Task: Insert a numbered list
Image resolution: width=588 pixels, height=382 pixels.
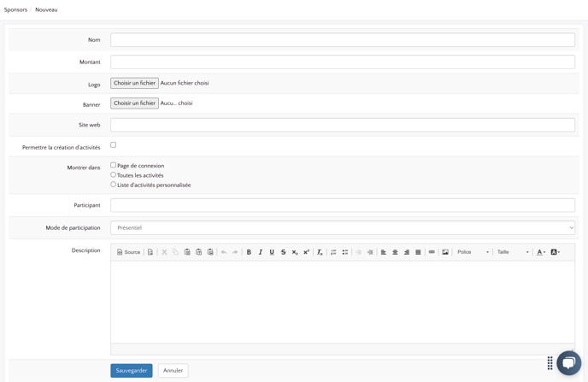Action: point(333,252)
